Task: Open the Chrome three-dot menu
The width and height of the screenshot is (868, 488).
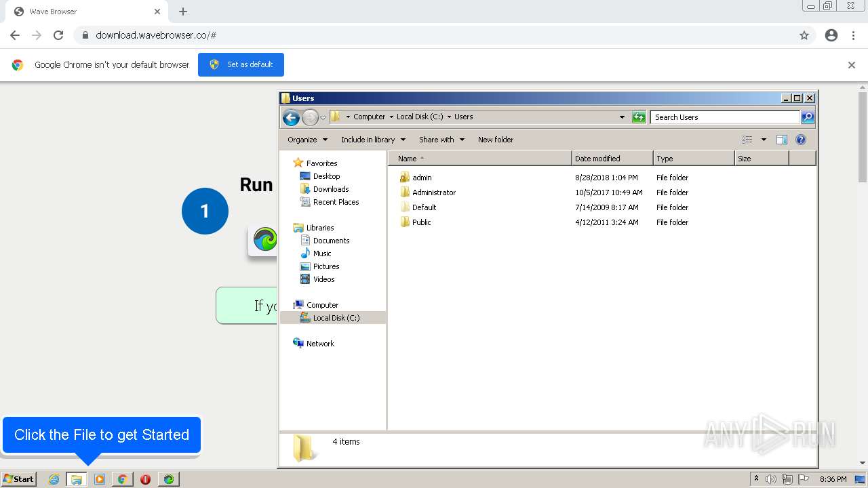Action: tap(853, 35)
